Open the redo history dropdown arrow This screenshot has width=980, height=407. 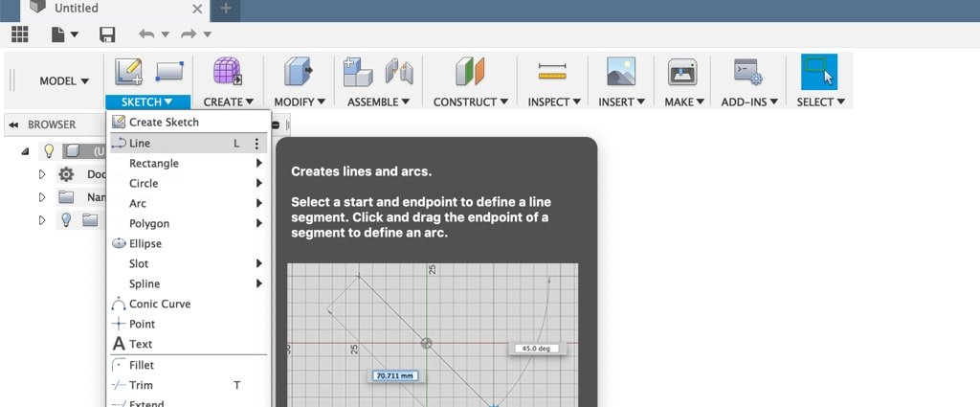point(208,34)
